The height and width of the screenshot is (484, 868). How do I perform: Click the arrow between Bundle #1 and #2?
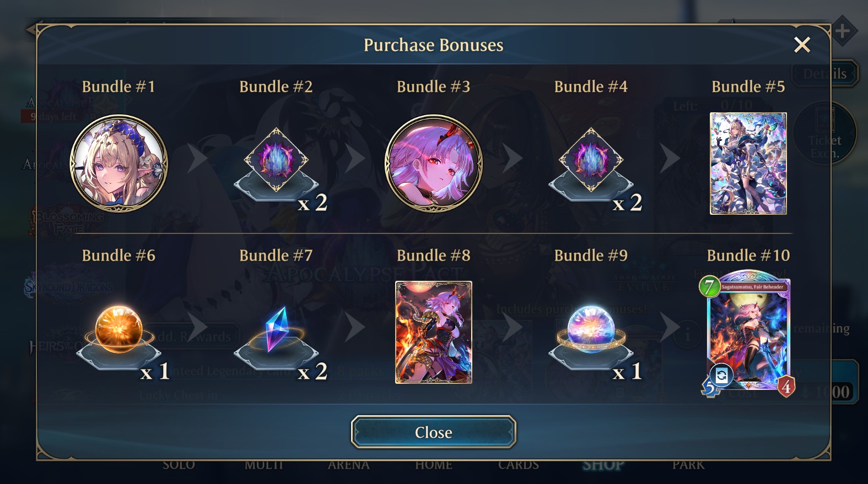[197, 159]
